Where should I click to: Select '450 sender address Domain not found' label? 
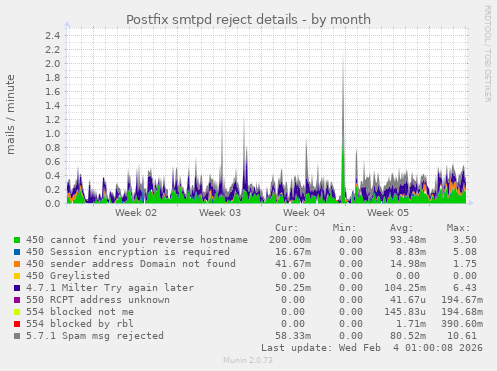131,264
